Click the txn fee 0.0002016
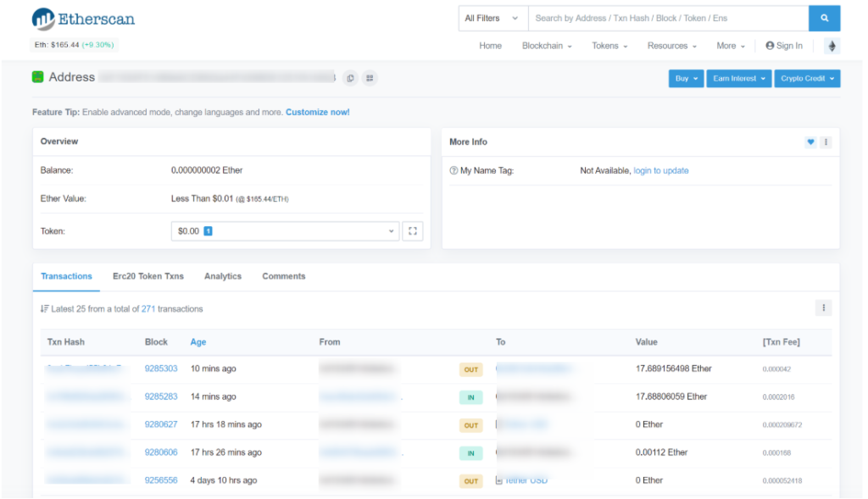The image size is (868, 499). (778, 397)
